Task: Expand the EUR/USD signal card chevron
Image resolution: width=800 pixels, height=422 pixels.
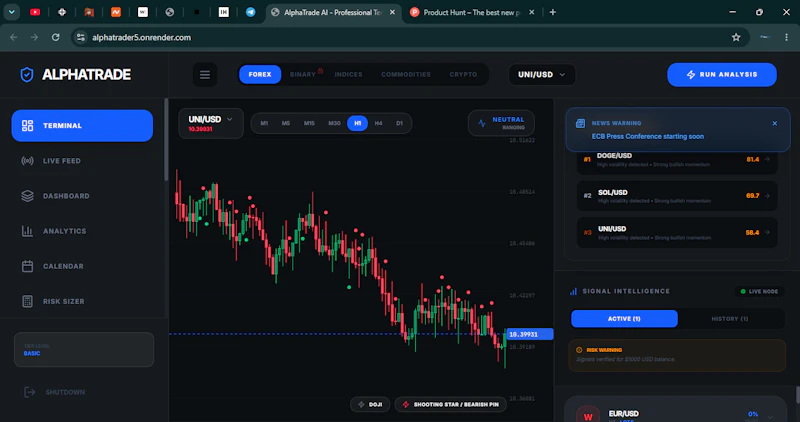Action: coord(769,417)
